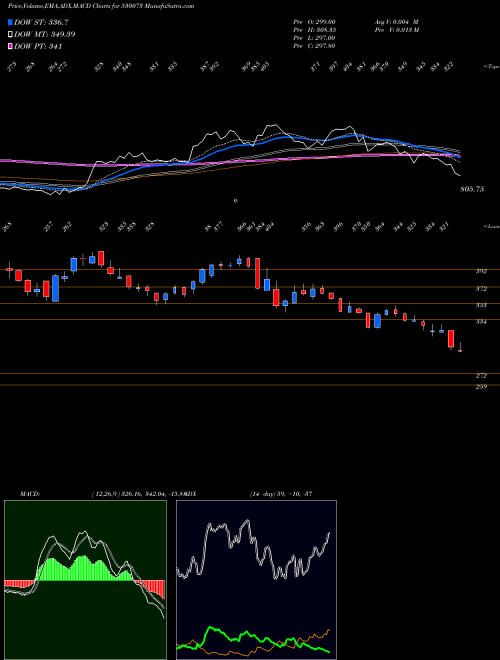This screenshot has height=660, width=500.
Task: Click the 'MACD:' panel heading
Action: (29, 494)
